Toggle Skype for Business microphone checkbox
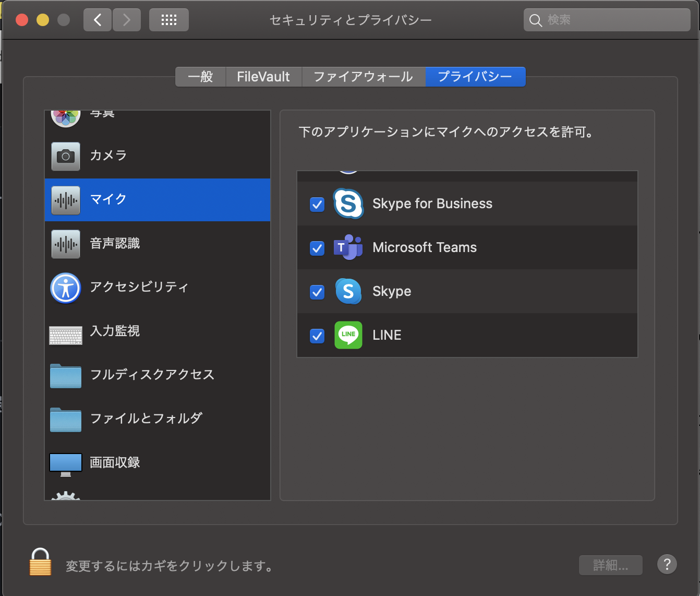Viewport: 700px width, 596px height. click(317, 204)
